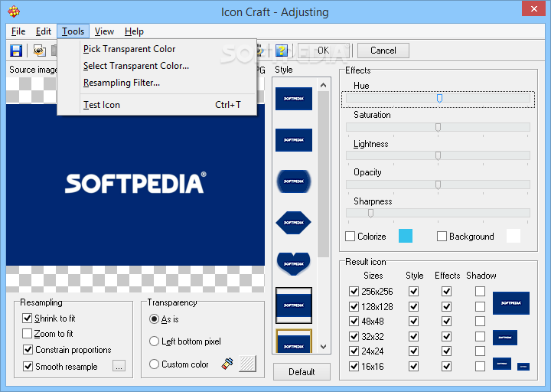Open the cyan Colorize color swatch
Viewport: 551px width, 392px height.
click(x=406, y=236)
